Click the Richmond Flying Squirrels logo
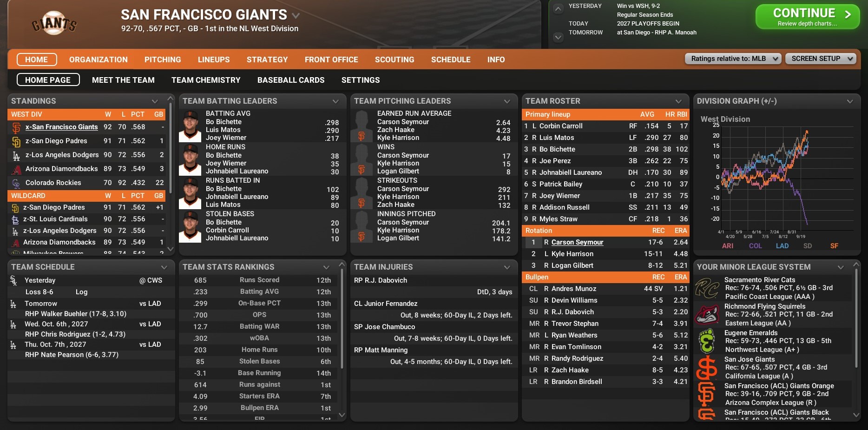868x430 pixels. [707, 315]
